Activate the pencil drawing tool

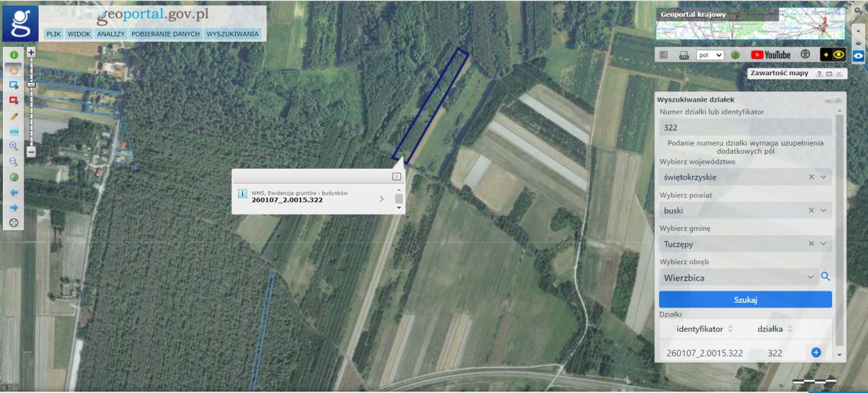coord(14,116)
